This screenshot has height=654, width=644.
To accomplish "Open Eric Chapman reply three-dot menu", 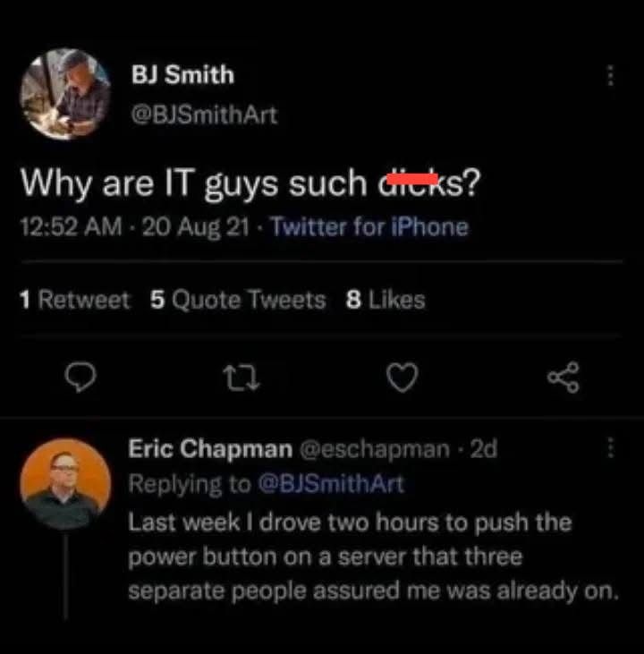I will [611, 449].
